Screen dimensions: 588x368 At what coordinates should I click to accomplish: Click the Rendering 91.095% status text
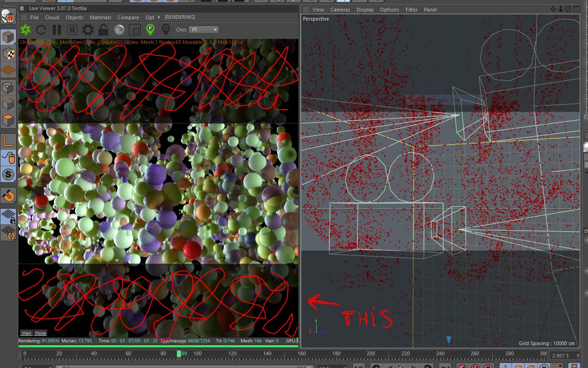[x=39, y=341]
